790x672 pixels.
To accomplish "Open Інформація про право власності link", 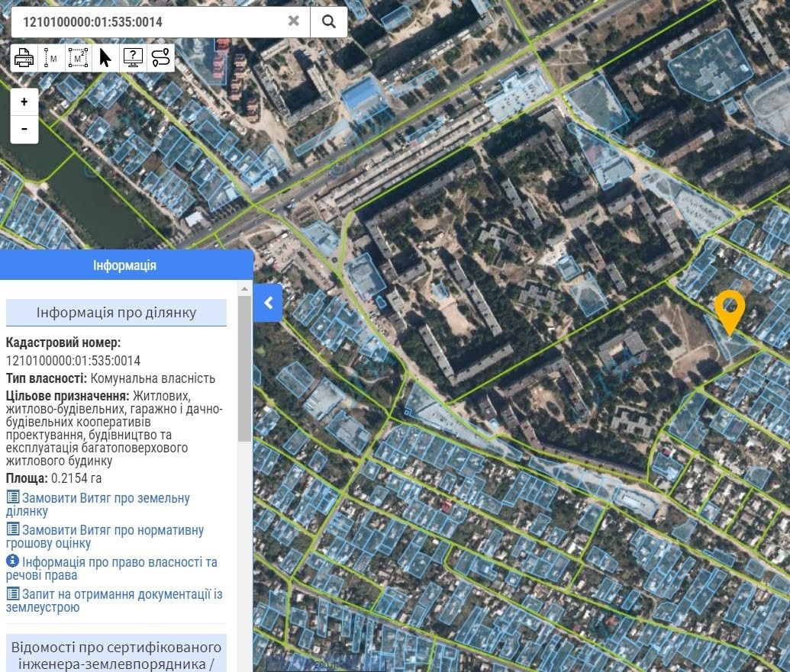I will pyautogui.click(x=111, y=568).
